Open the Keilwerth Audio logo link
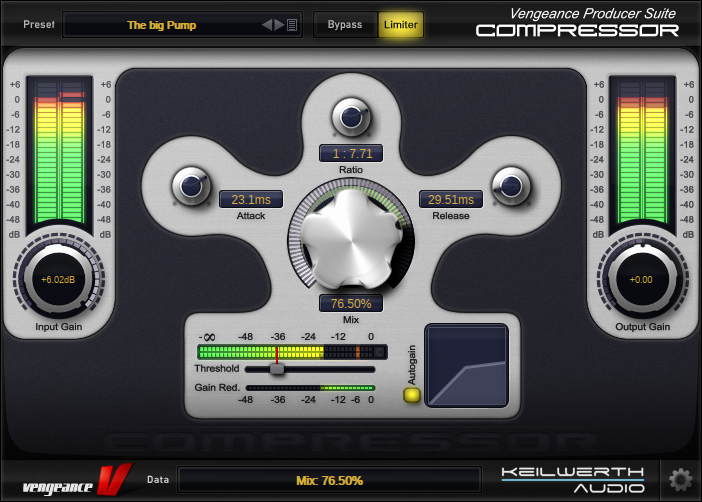Screen dimensions: 702x502 [x=573, y=480]
